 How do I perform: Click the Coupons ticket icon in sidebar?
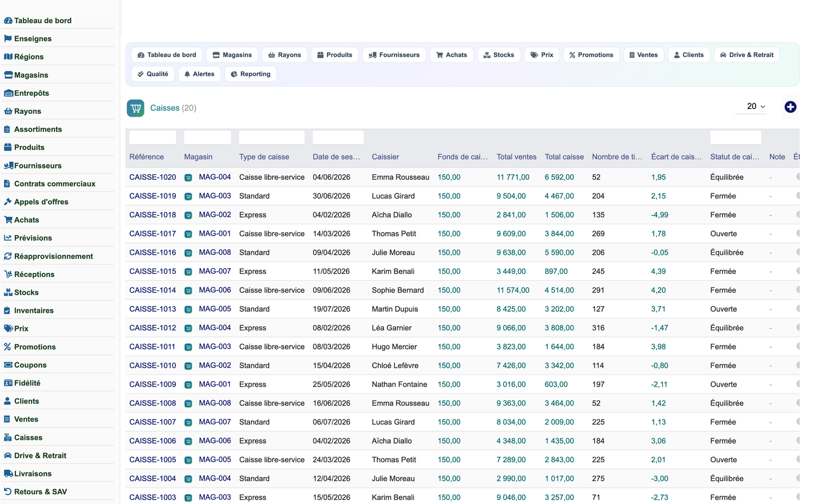(8, 365)
